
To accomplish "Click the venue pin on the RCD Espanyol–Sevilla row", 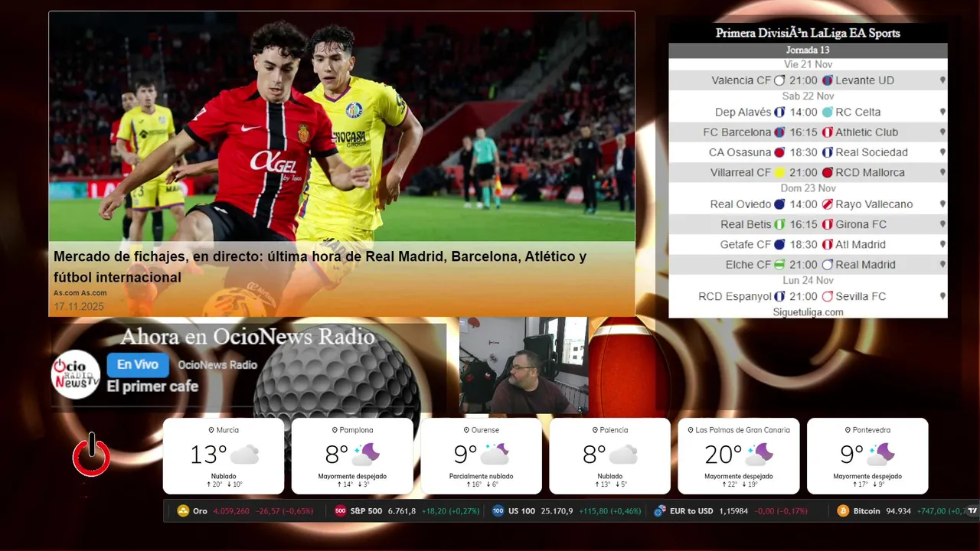I will point(942,296).
